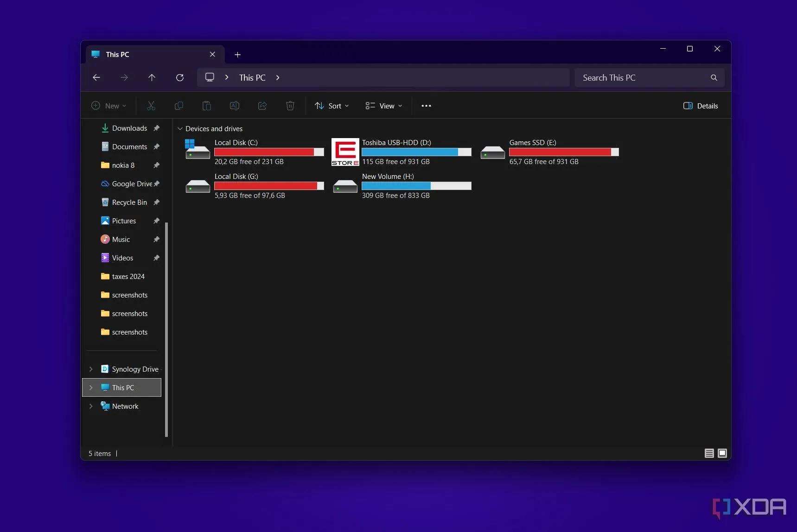Screen dimensions: 797x532
Task: Click the monitor icon in address bar
Action: 210,77
